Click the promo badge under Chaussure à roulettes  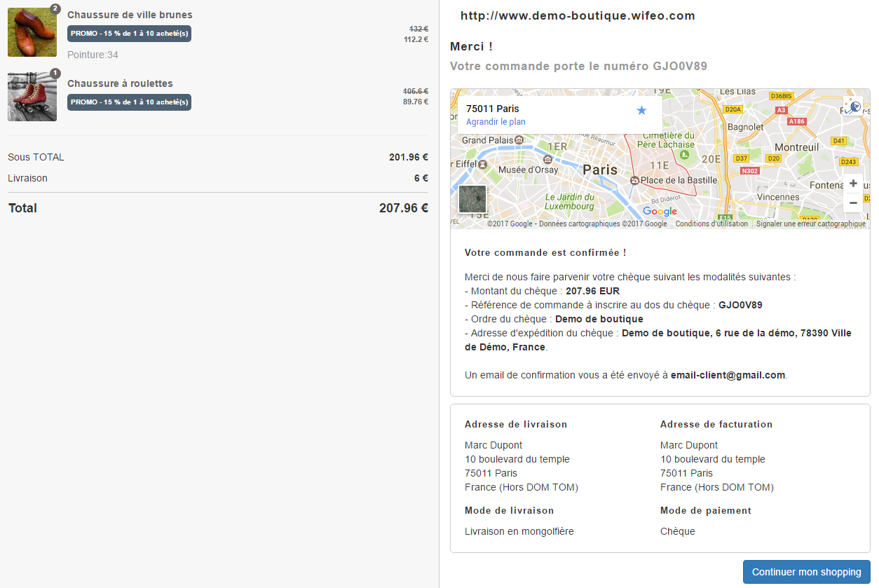pos(129,102)
